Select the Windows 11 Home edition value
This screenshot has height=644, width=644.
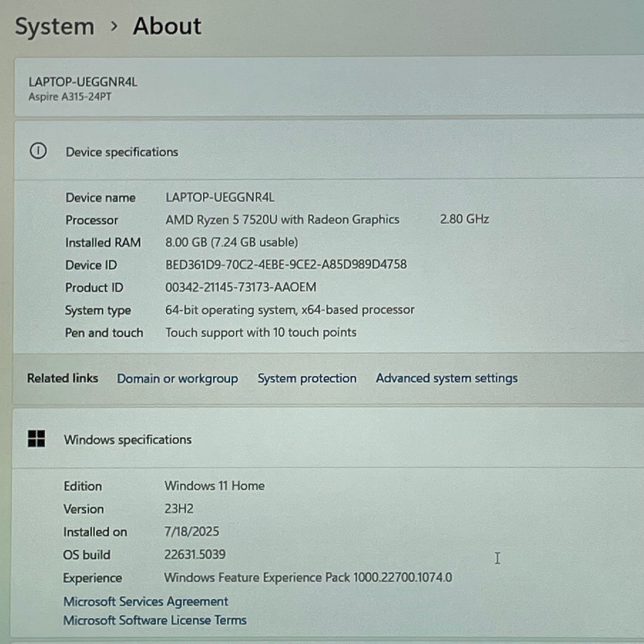click(x=214, y=486)
